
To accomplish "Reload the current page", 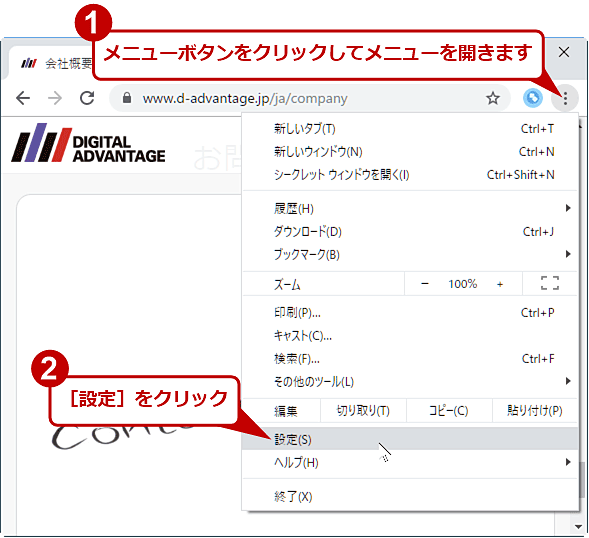I will [87, 98].
